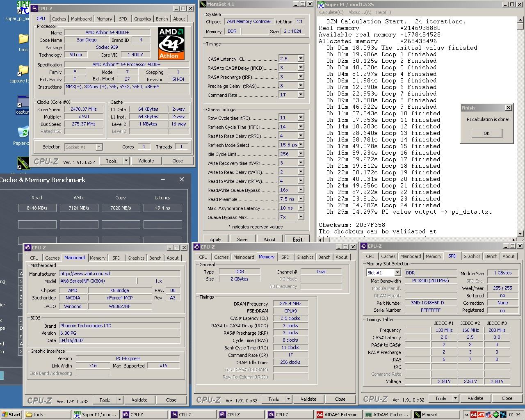The height and width of the screenshot is (420, 525).
Task: Close the Cache & Memory Benchmark window
Action: click(x=182, y=179)
